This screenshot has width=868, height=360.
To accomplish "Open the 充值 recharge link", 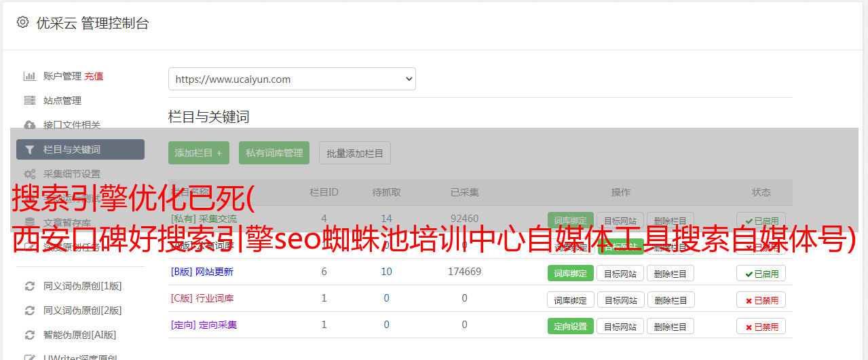I will tap(94, 76).
